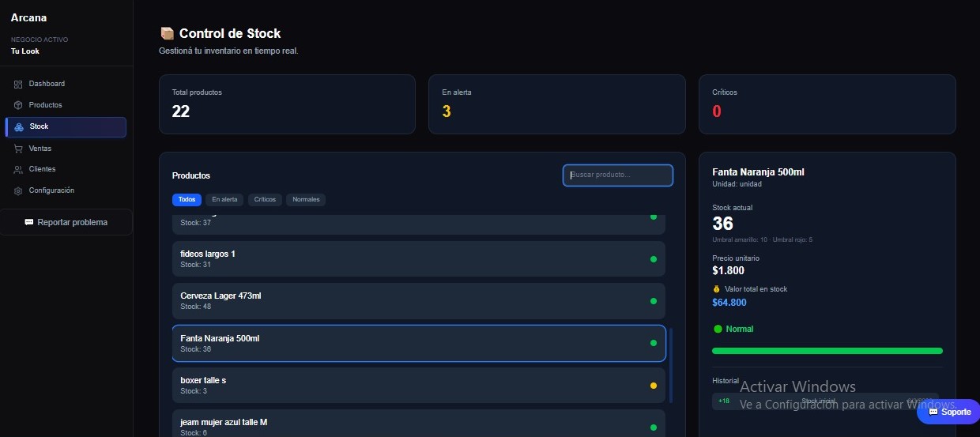Open the Reportar problema button

(x=66, y=223)
